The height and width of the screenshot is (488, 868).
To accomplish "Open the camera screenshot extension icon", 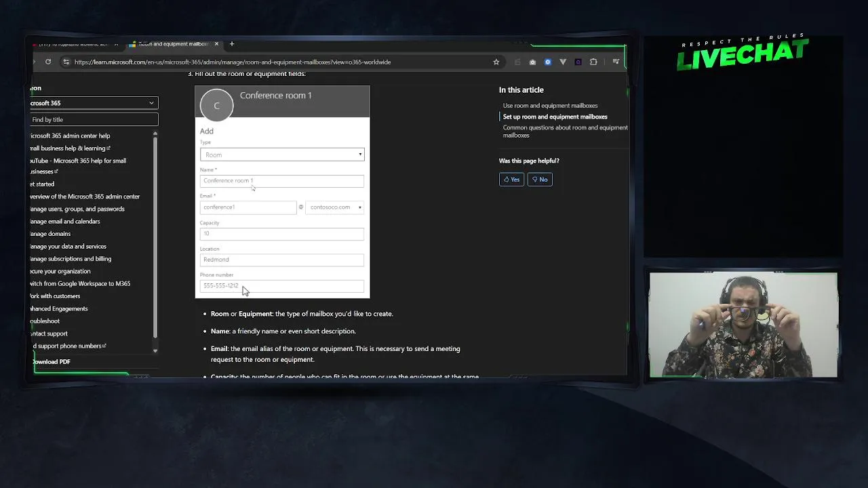I will click(532, 62).
